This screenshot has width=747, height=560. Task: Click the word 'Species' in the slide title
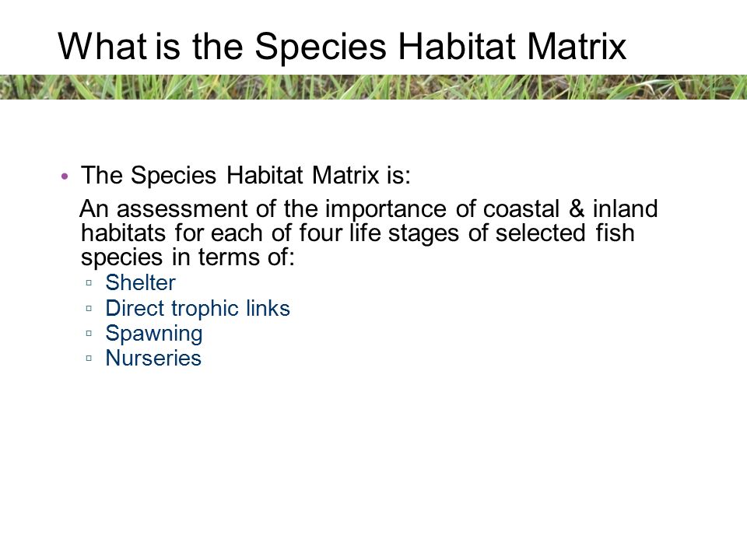(320, 47)
